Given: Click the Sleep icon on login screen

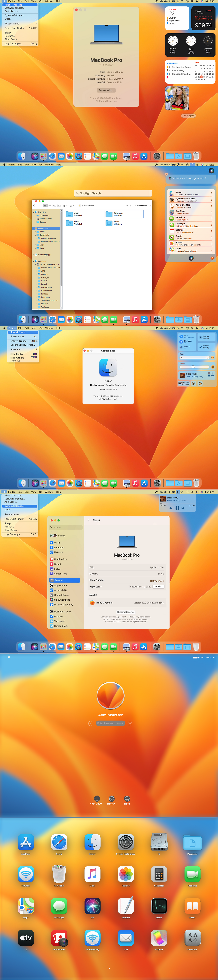Looking at the screenshot, I should (127, 798).
